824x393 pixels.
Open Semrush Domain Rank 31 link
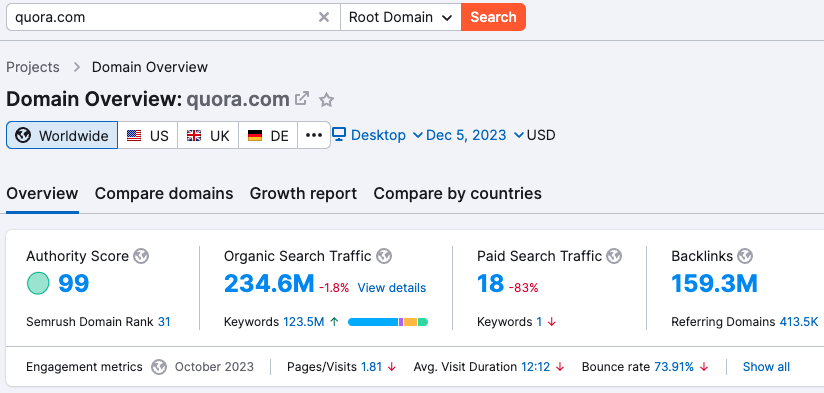point(164,322)
